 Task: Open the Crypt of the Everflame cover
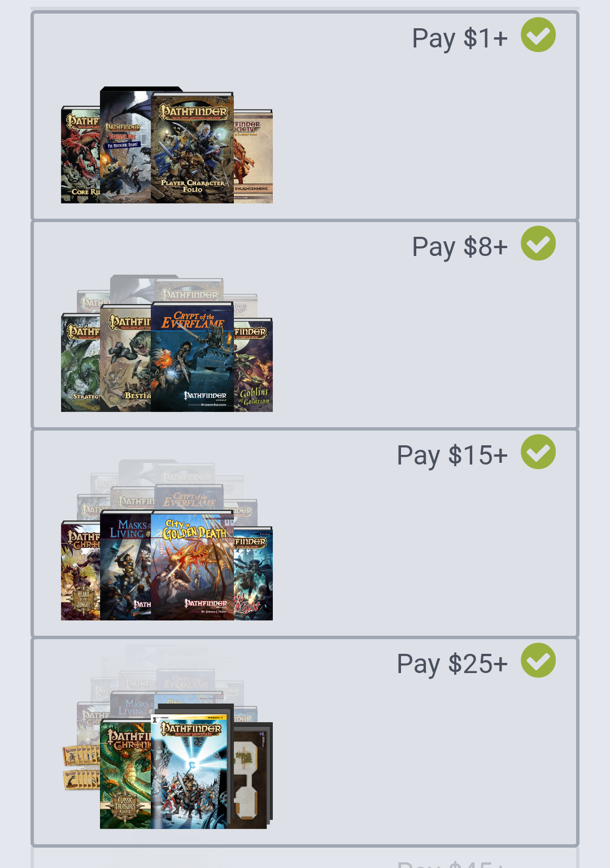pyautogui.click(x=193, y=357)
